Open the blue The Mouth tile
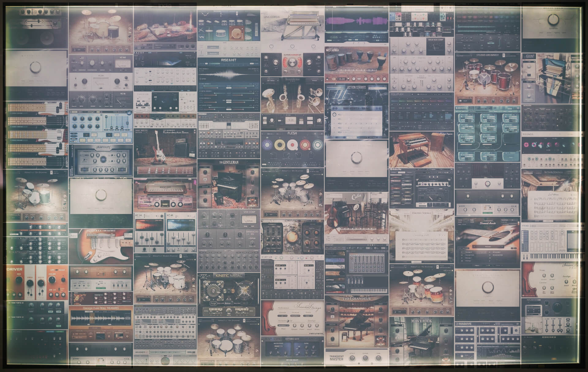This screenshot has height=372, width=588. point(101,127)
